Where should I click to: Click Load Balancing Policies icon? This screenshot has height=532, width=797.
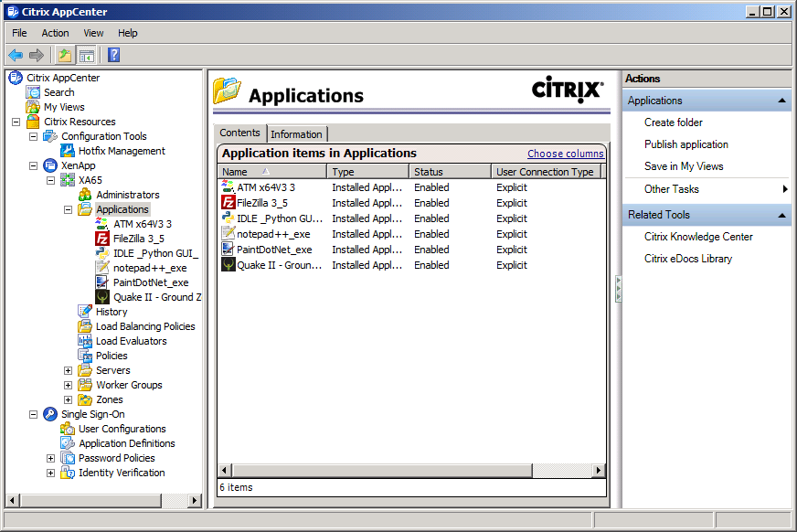coord(85,326)
